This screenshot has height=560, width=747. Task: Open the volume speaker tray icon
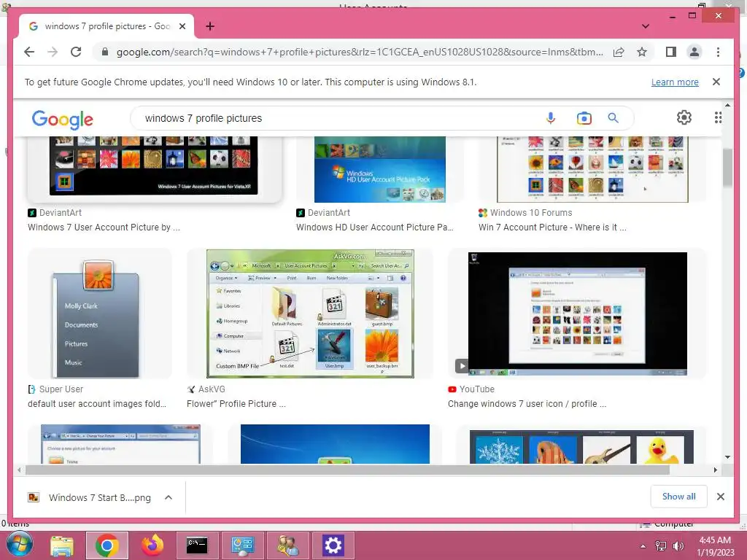pyautogui.click(x=678, y=546)
